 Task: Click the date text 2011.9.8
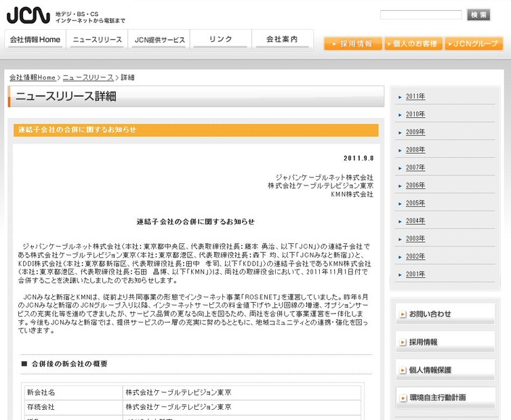pyautogui.click(x=359, y=158)
